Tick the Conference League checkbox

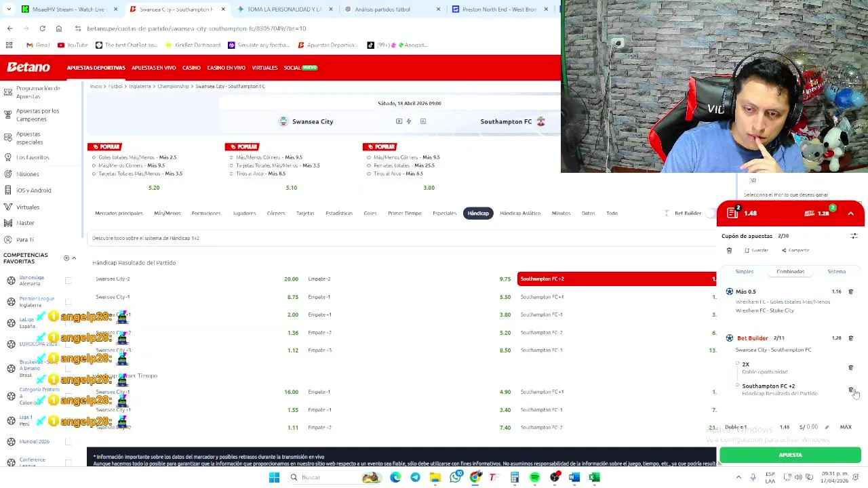[x=68, y=462]
